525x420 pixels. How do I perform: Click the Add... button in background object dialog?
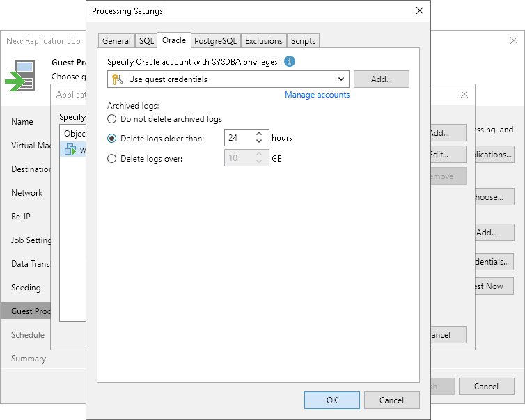(x=448, y=133)
